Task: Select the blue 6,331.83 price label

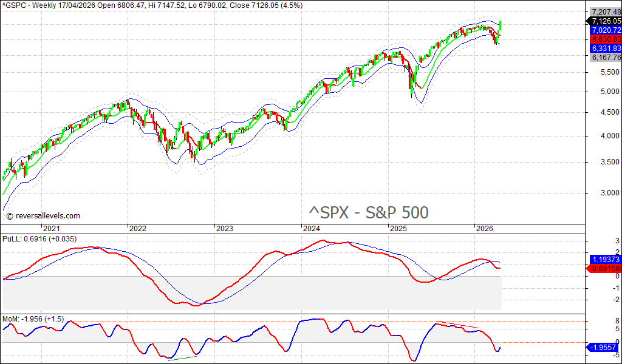Action: pyautogui.click(x=604, y=48)
